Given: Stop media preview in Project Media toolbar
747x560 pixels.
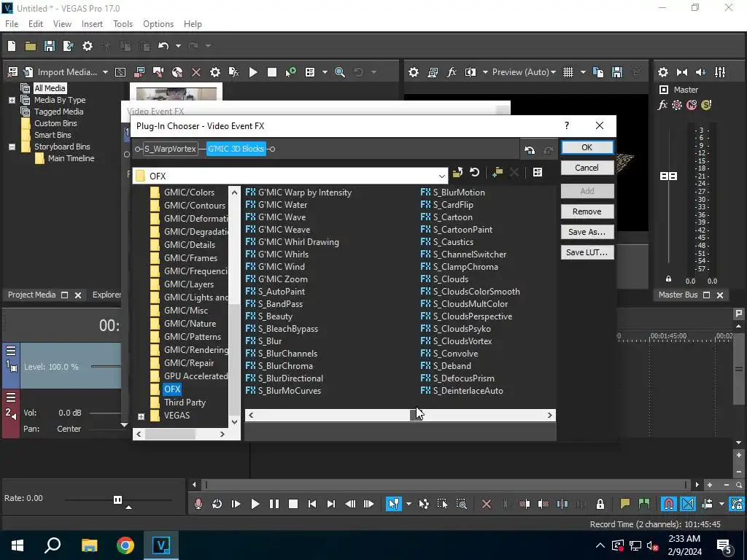Looking at the screenshot, I should point(272,72).
